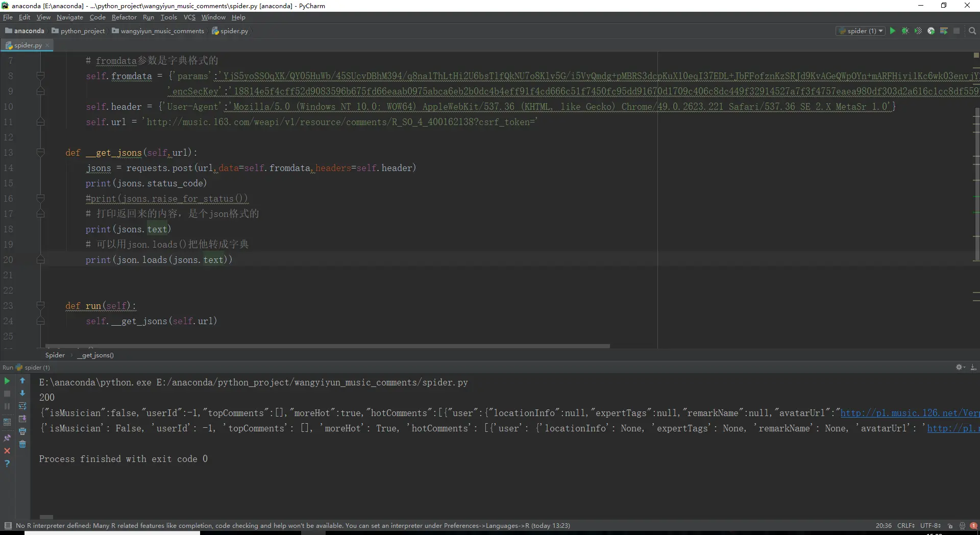980x535 pixels.
Task: Click the console horizontal scrollbar thumb
Action: [x=46, y=517]
